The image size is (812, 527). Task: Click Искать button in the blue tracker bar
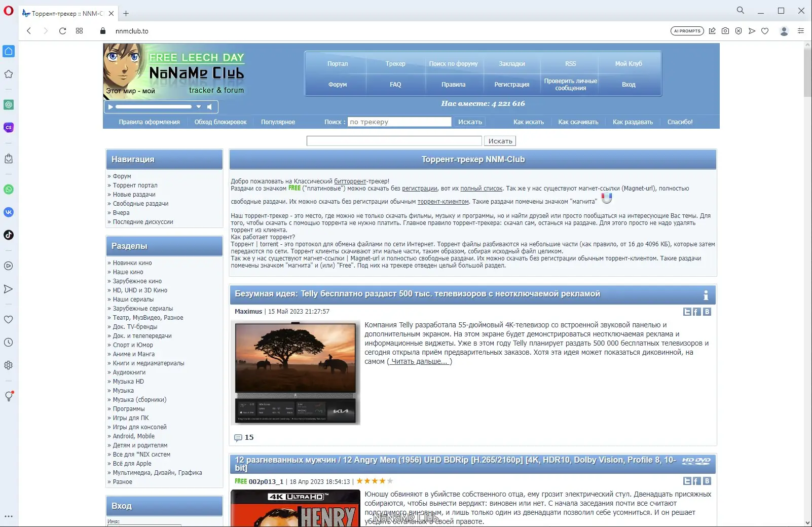470,122
